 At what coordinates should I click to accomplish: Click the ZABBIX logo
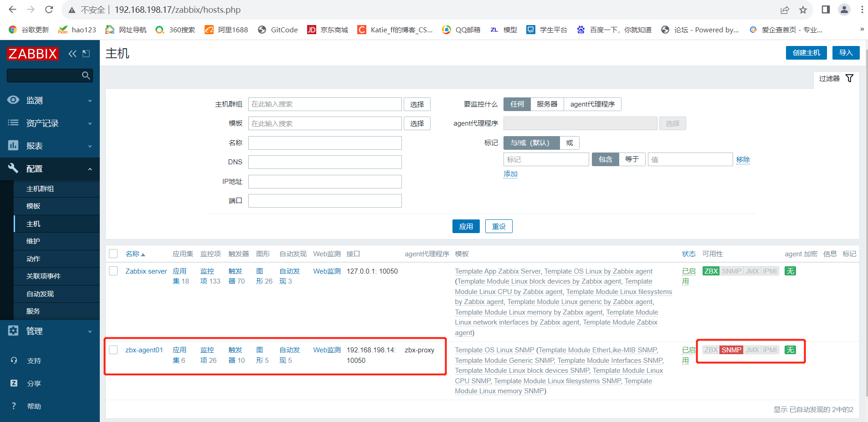pyautogui.click(x=33, y=54)
